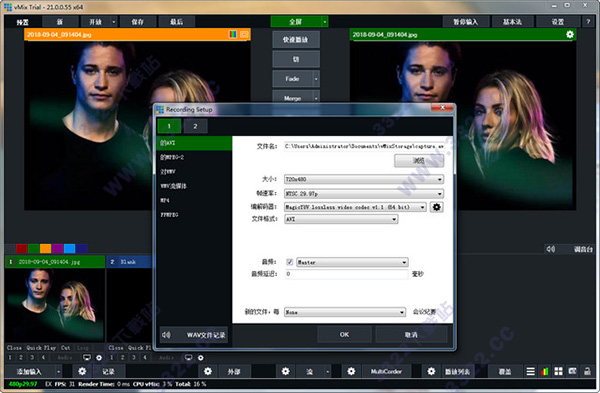Open color correction icon in preview title bar

click(233, 34)
